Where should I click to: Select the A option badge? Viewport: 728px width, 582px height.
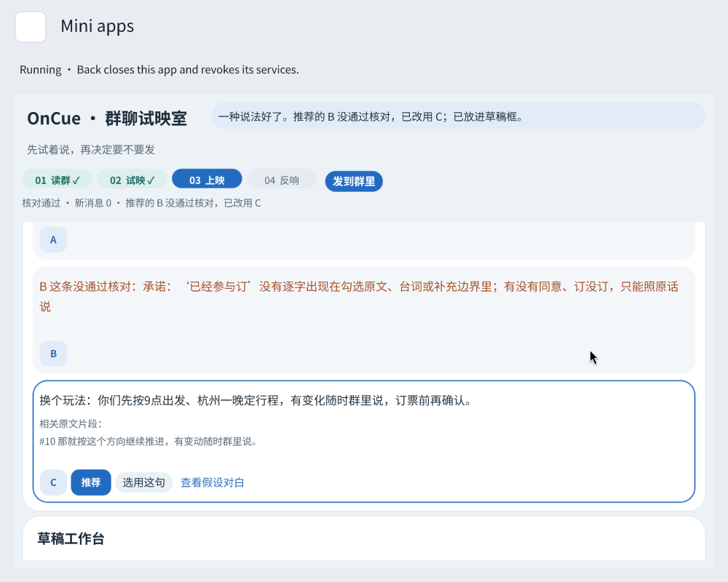pyautogui.click(x=53, y=240)
